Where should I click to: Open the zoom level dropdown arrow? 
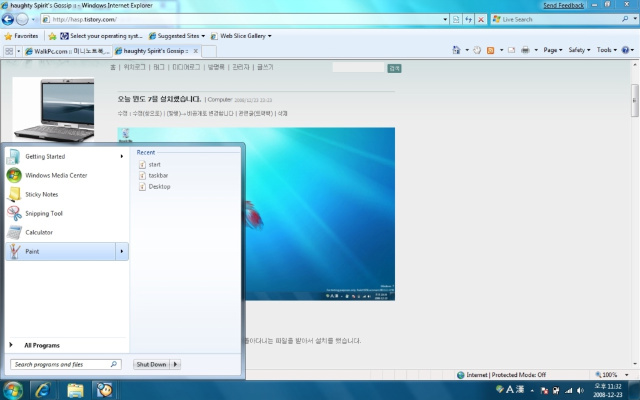coord(627,375)
